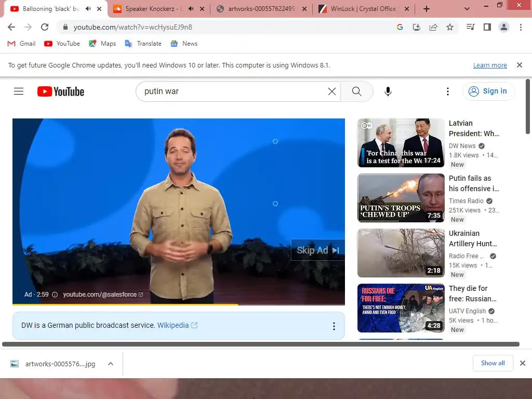Open media controls icon in toolbar
Screen dimensions: 532x399
pos(471,27)
